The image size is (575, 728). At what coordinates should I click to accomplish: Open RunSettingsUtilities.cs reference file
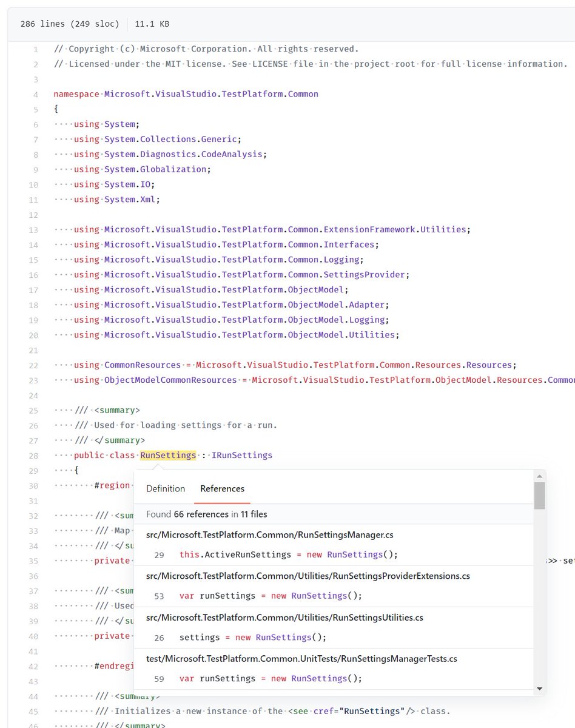tap(284, 618)
